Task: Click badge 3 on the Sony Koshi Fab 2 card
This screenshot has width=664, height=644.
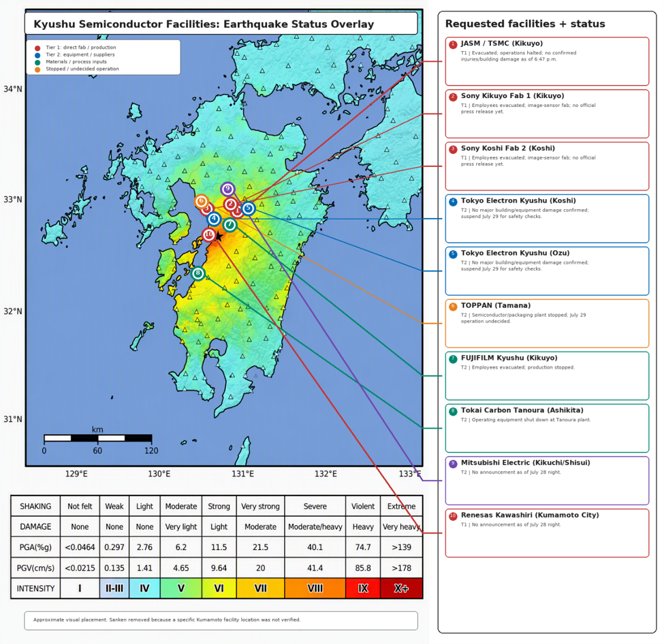Action: tap(453, 149)
